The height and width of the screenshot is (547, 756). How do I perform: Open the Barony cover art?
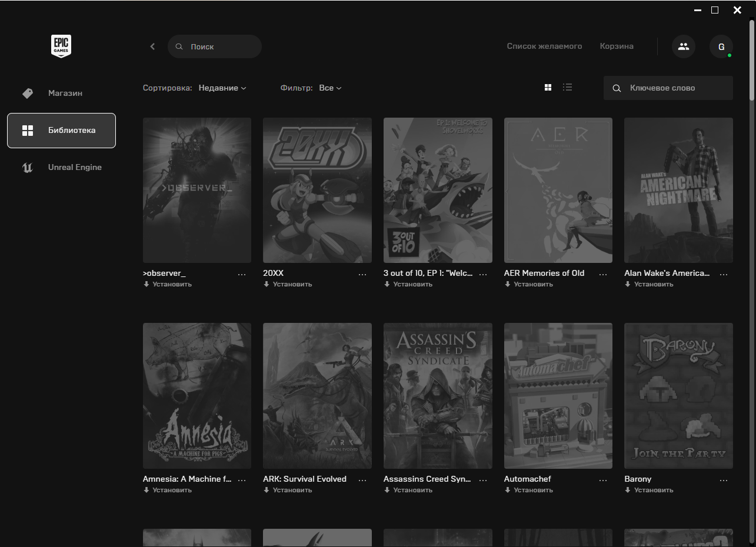(x=678, y=396)
